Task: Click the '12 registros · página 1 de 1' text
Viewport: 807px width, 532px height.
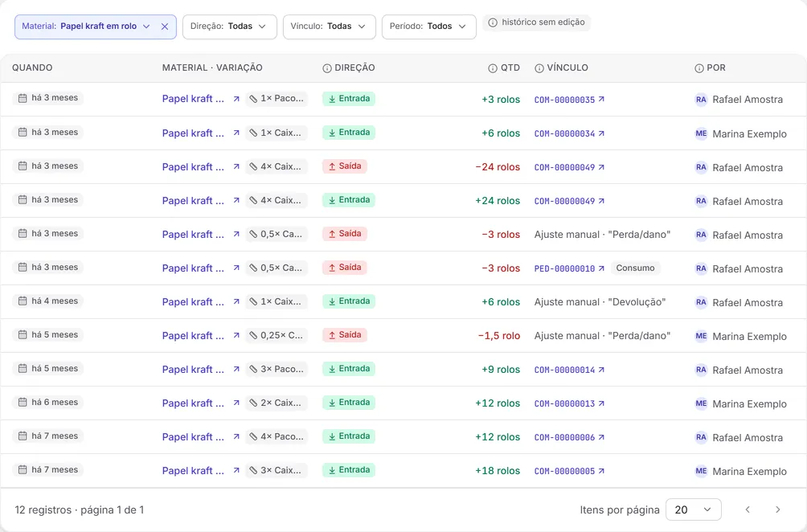Action: point(80,509)
